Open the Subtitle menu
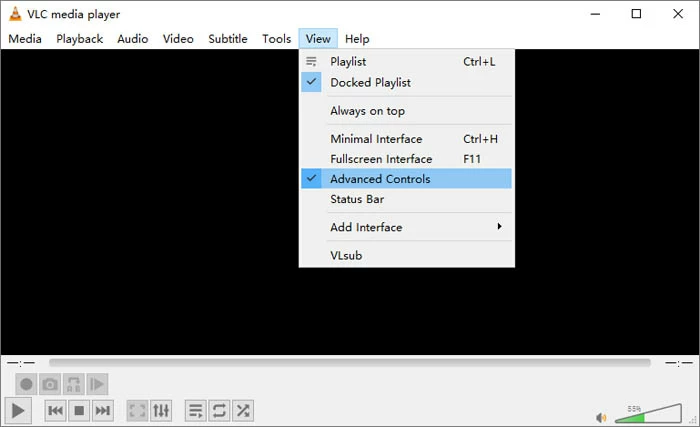This screenshot has height=427, width=700. tap(228, 39)
